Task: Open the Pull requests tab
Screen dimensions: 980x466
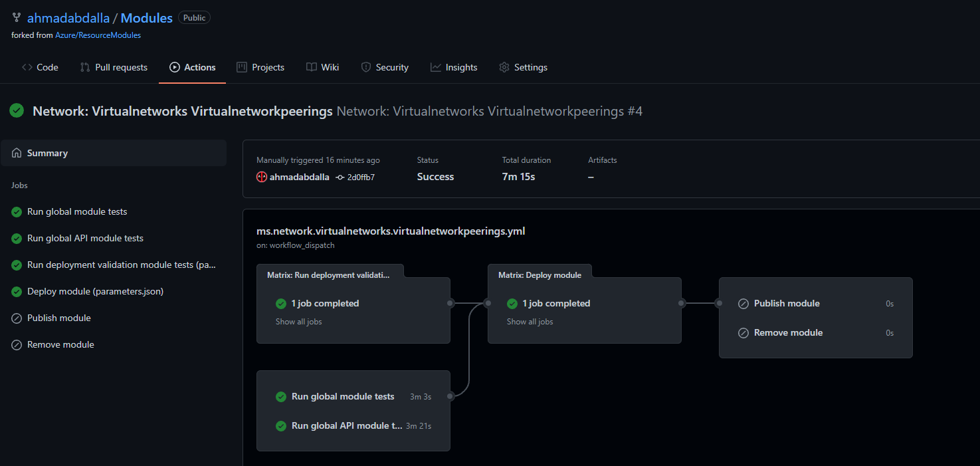Action: click(114, 67)
